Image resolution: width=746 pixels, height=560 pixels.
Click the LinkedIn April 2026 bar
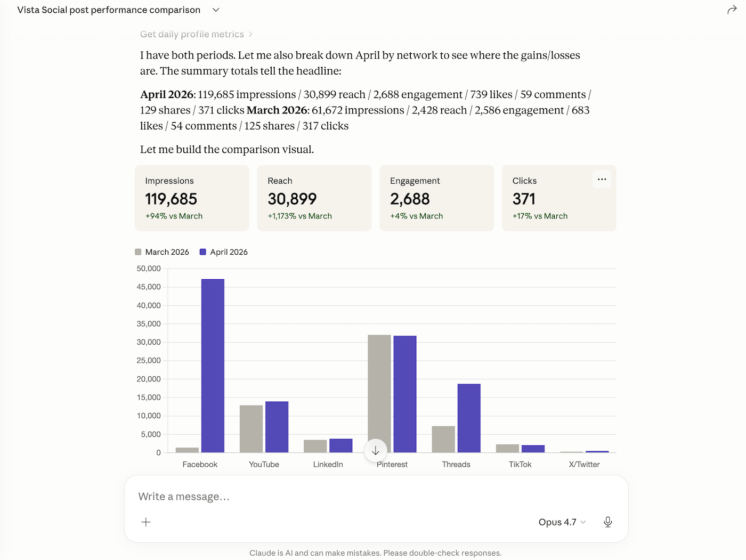coord(341,446)
